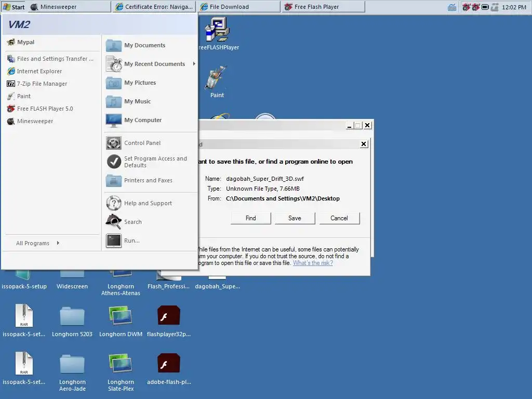532x399 pixels.
Task: Open Printers and Faxes
Action: (139, 180)
